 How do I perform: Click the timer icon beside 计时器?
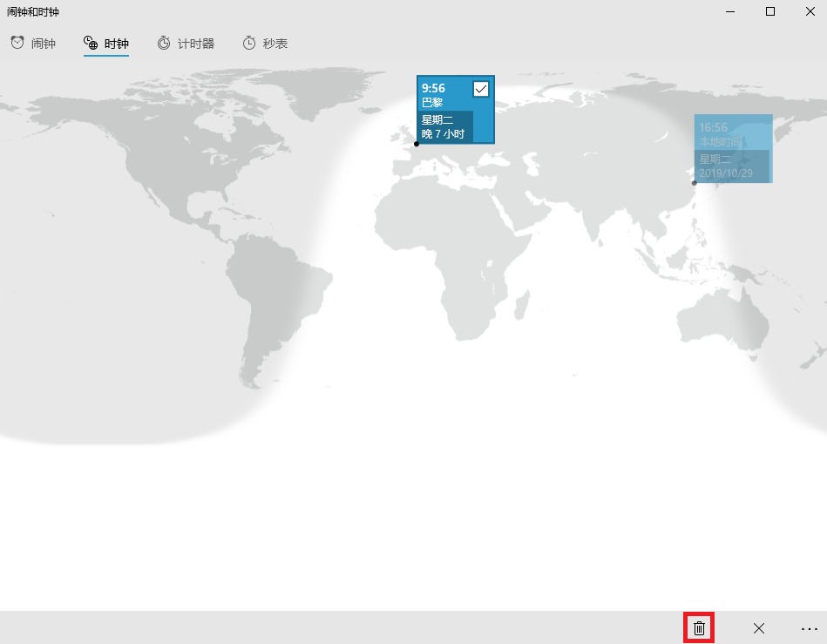coord(164,43)
